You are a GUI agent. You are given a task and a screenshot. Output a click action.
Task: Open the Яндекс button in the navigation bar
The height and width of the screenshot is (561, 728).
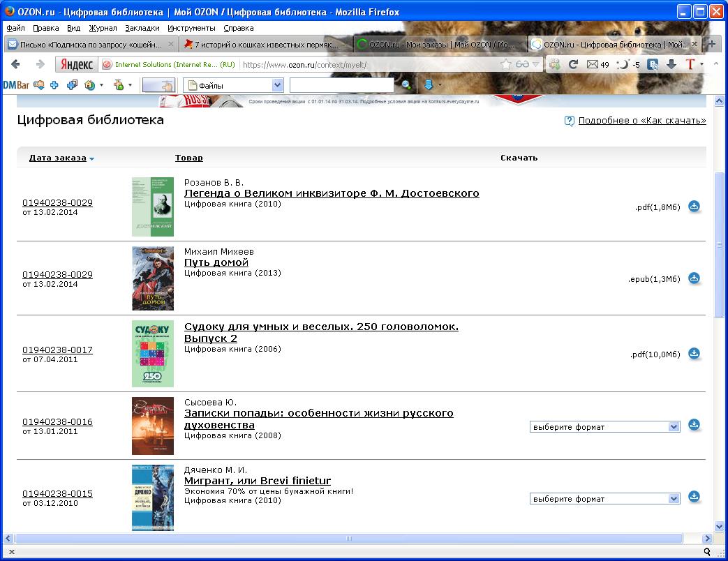(x=77, y=64)
